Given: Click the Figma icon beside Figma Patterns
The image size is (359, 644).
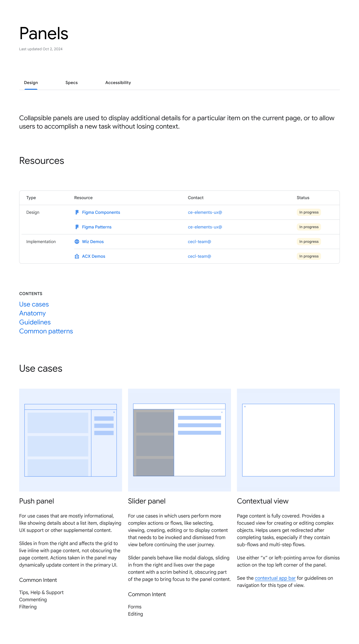Looking at the screenshot, I should tap(77, 227).
